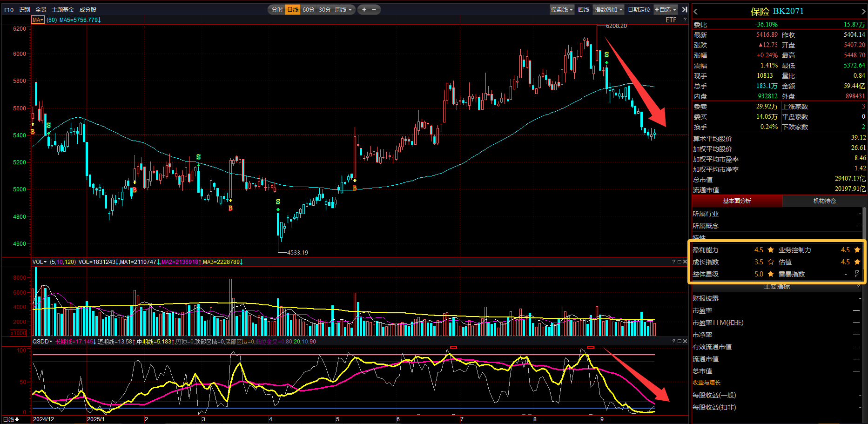The width and height of the screenshot is (868, 424).
Task: Click the star icon next to 成长指数
Action: pyautogui.click(x=771, y=262)
